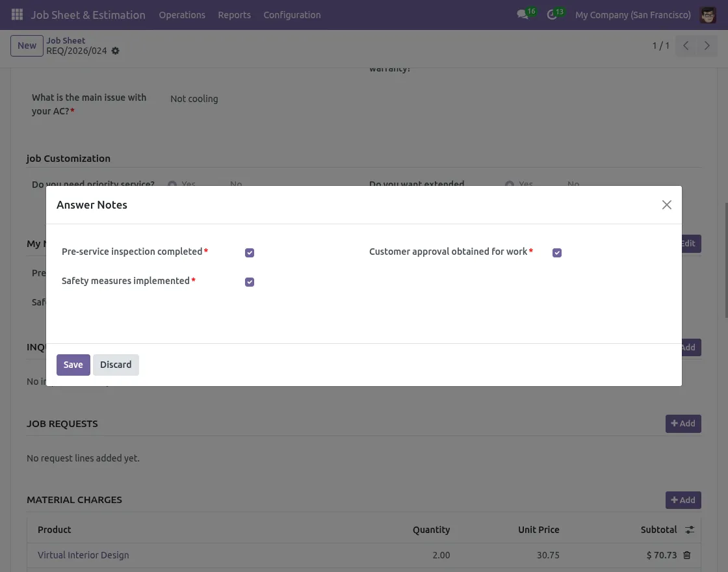The image size is (728, 572).
Task: Toggle Safety measures implemented checkbox
Action: click(x=250, y=281)
